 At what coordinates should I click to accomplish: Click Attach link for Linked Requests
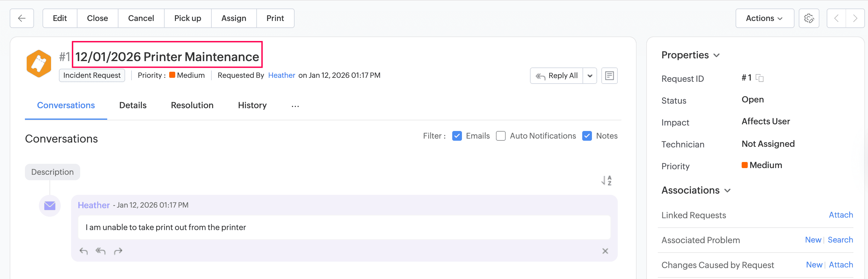[x=841, y=215]
